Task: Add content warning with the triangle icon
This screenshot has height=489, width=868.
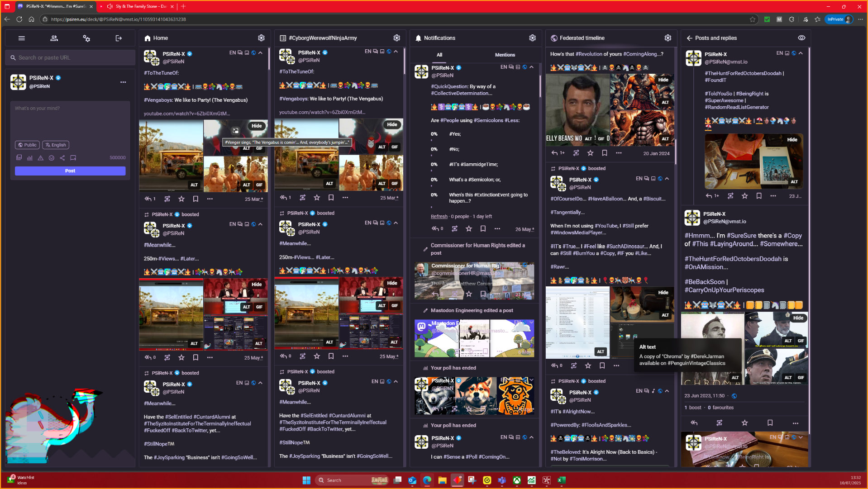Action: [41, 158]
